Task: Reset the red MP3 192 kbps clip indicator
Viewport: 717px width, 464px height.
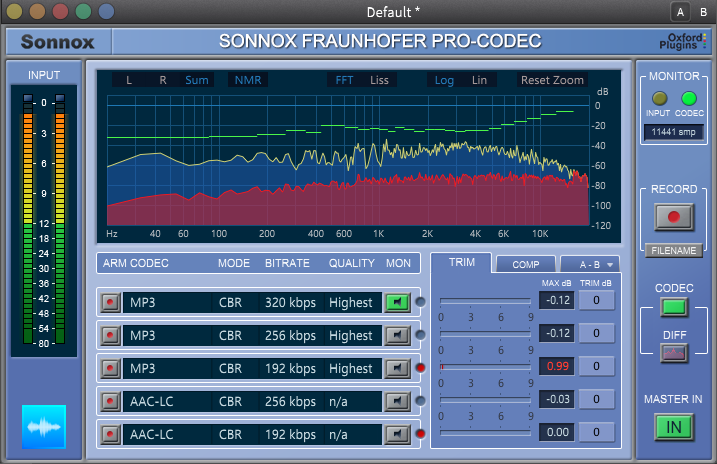Action: [420, 368]
